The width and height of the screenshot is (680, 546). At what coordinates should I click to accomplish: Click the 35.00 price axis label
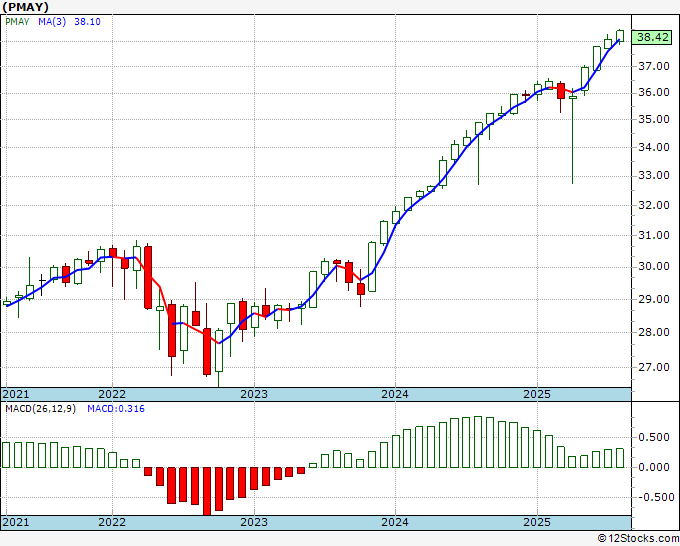point(654,119)
